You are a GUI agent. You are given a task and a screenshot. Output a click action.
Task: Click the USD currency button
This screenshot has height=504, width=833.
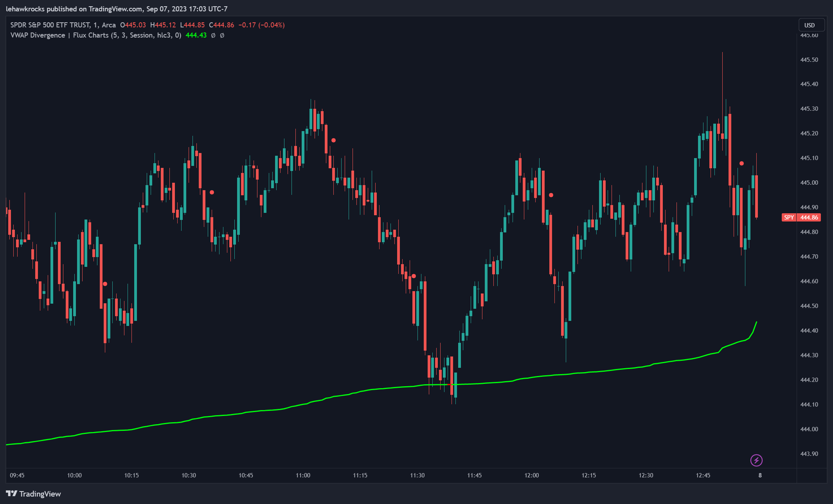pos(811,25)
